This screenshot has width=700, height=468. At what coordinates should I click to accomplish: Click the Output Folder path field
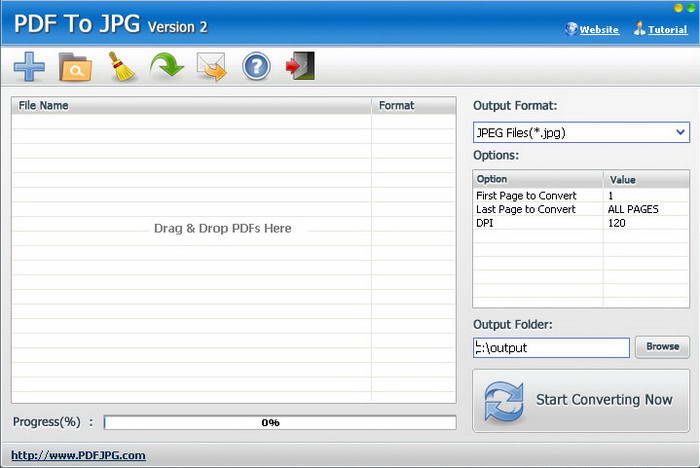[551, 347]
